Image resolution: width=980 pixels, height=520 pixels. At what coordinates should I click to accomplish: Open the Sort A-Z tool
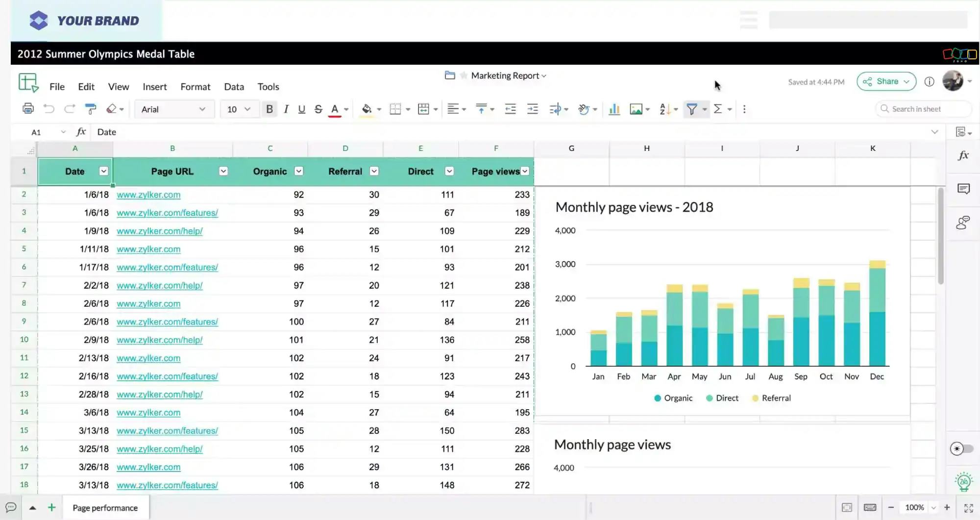(665, 109)
